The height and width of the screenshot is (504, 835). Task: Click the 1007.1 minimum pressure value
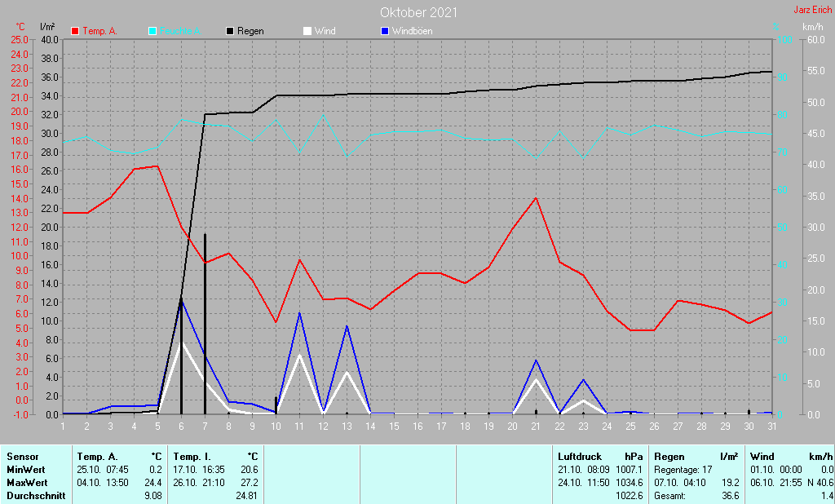coord(629,470)
